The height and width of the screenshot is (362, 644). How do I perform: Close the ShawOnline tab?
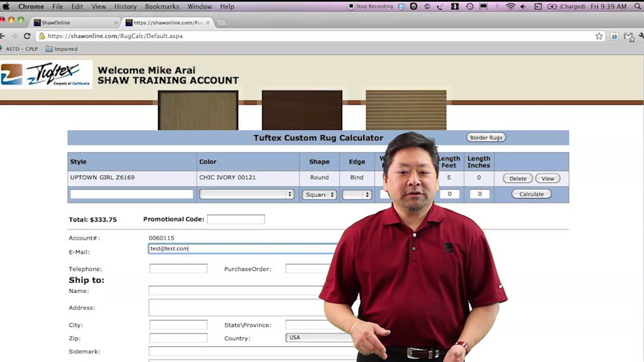(x=116, y=23)
